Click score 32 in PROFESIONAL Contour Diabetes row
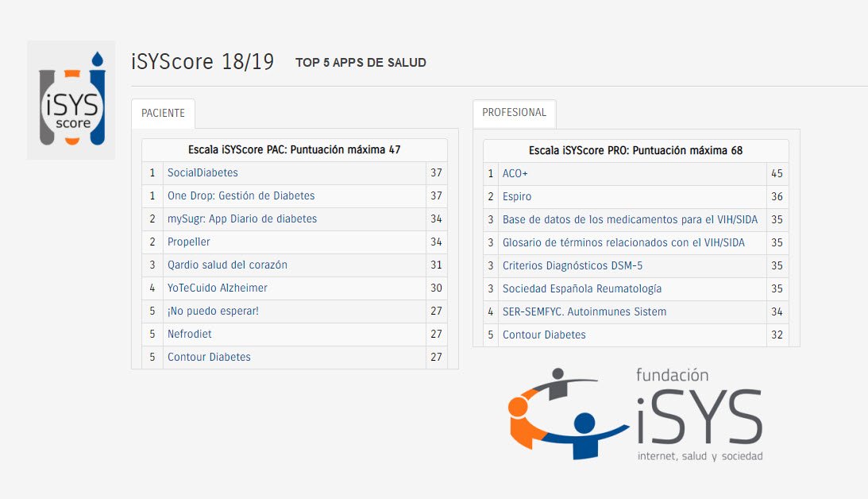This screenshot has height=499, width=868. [777, 335]
